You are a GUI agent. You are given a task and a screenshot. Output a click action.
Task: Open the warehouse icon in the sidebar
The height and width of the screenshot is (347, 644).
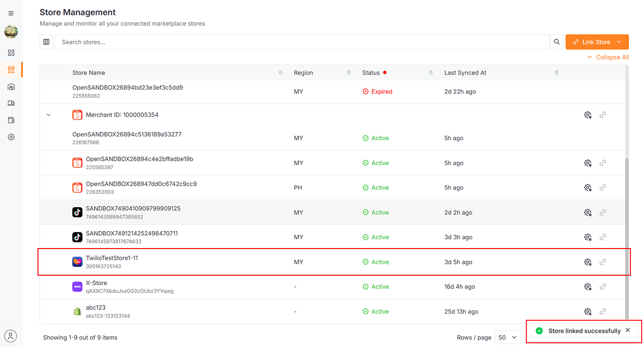(11, 87)
